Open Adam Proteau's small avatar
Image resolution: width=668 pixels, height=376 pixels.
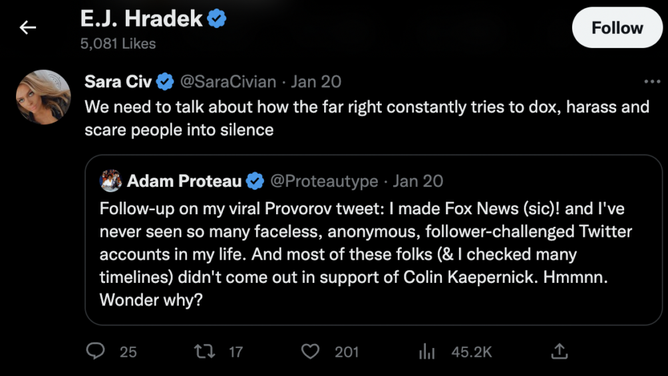click(x=110, y=181)
